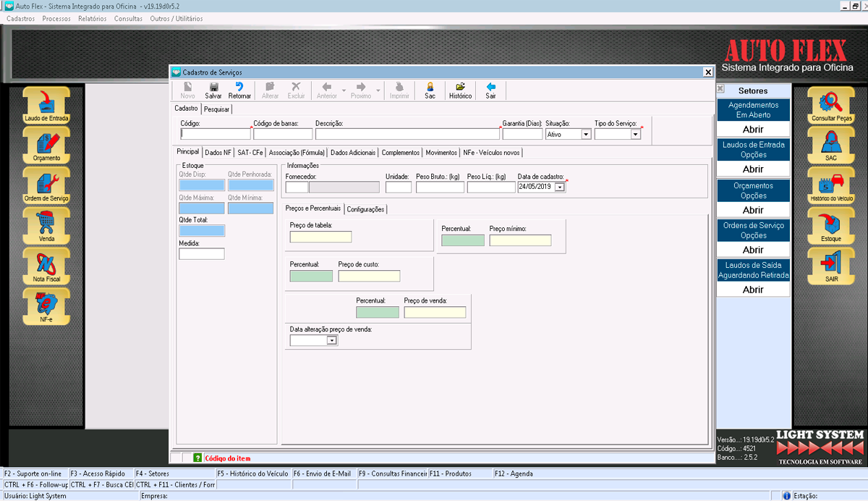Save the record with Salvar icon
This screenshot has width=868, height=501.
(213, 90)
